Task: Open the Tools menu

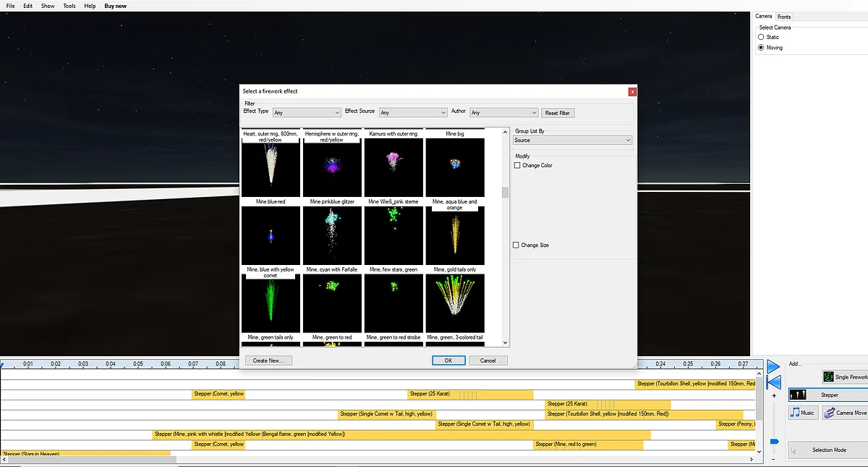Action: click(69, 6)
